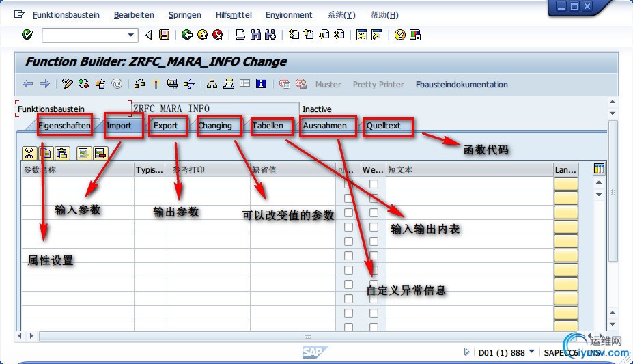This screenshot has width=633, height=364.
Task: Switch to the Tabellen tab
Action: point(268,126)
